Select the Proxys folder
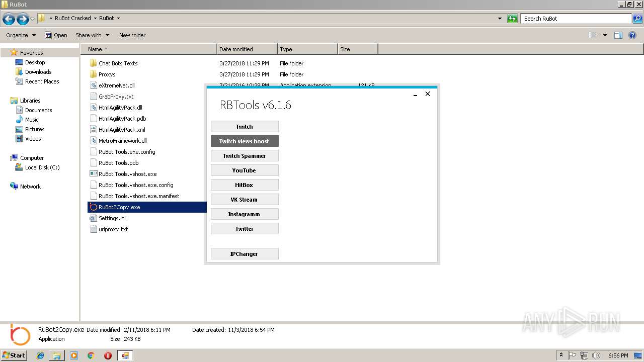The width and height of the screenshot is (644, 362). 107,74
